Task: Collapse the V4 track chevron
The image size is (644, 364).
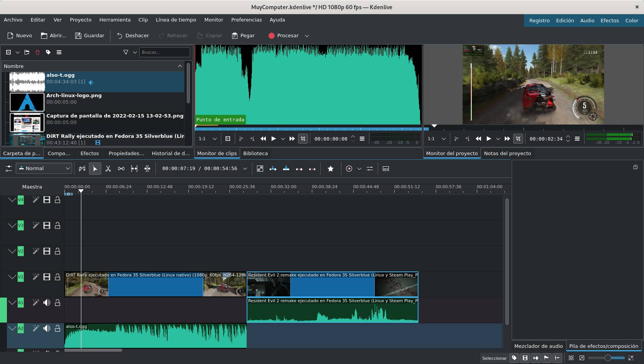Action: [12, 200]
